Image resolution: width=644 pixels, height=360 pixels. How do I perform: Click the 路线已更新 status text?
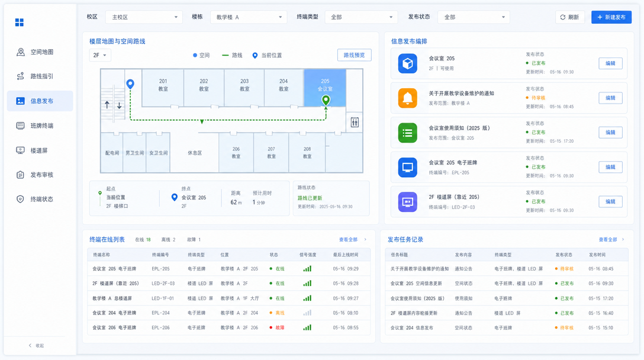point(310,198)
